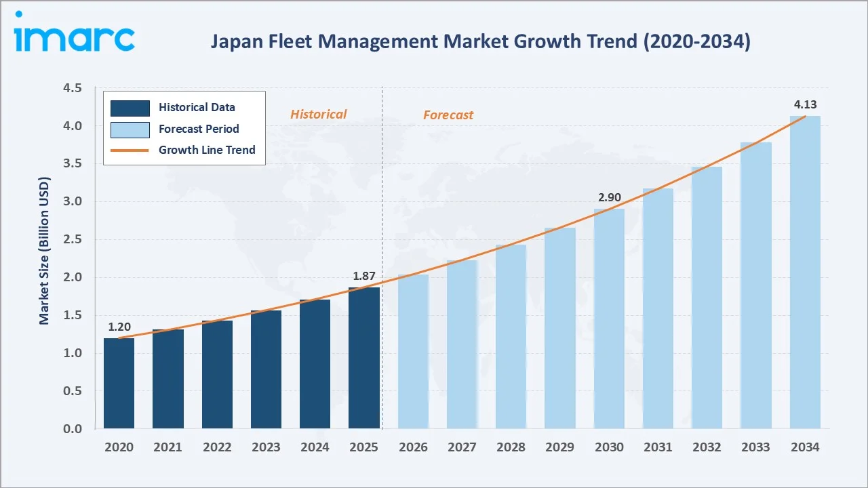
Task: Click the 2033 x-axis label
Action: (756, 447)
